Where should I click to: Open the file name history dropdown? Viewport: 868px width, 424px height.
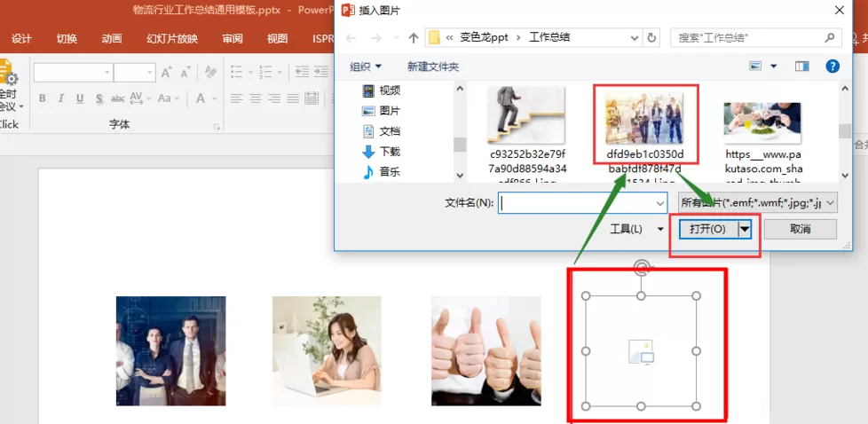[x=659, y=203]
